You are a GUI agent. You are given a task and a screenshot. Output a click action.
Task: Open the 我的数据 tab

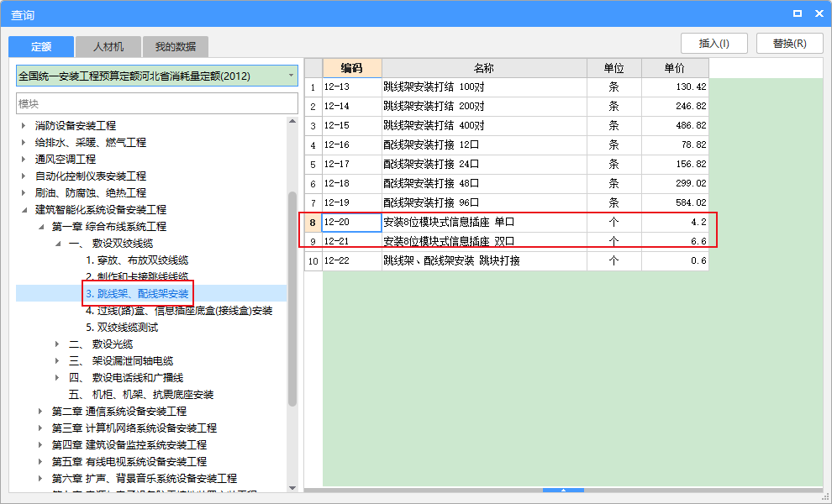176,47
